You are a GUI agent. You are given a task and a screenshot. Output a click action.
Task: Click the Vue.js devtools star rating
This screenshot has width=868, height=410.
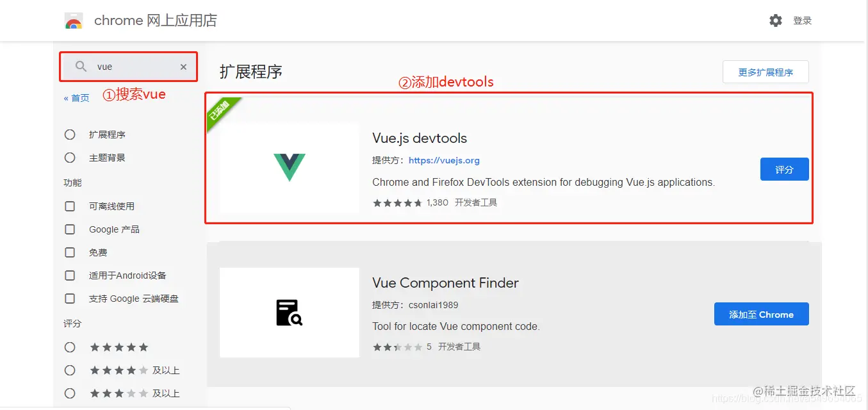tap(397, 202)
